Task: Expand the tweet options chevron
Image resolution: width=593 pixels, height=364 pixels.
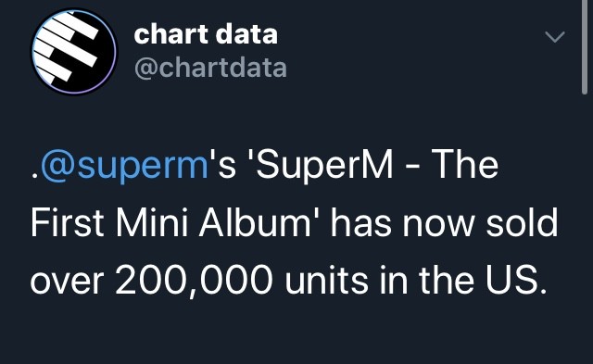Action: pyautogui.click(x=555, y=37)
